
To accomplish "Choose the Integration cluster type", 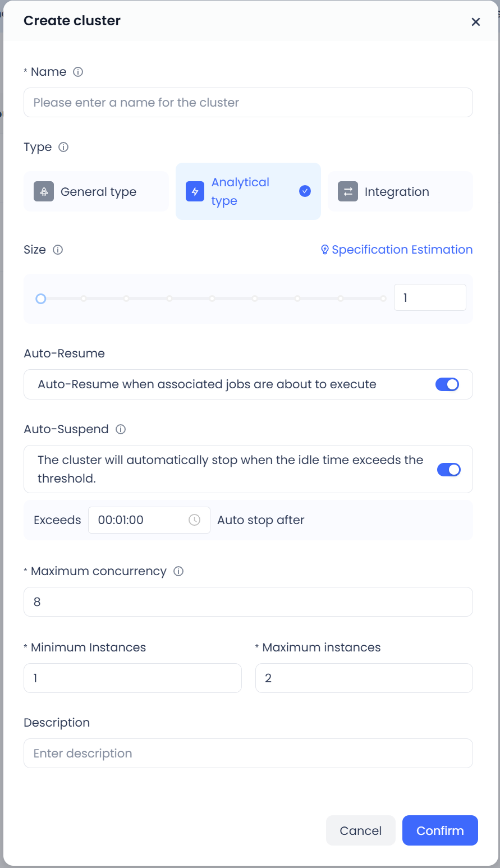I will point(400,192).
